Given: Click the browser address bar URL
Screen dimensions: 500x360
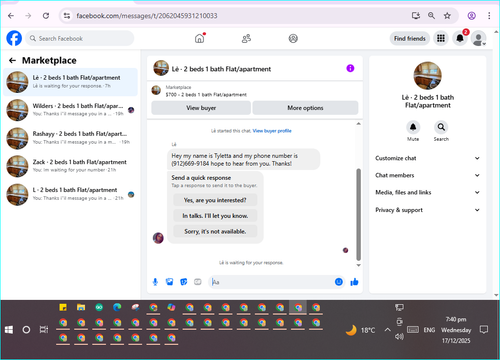Looking at the screenshot, I should point(147,16).
